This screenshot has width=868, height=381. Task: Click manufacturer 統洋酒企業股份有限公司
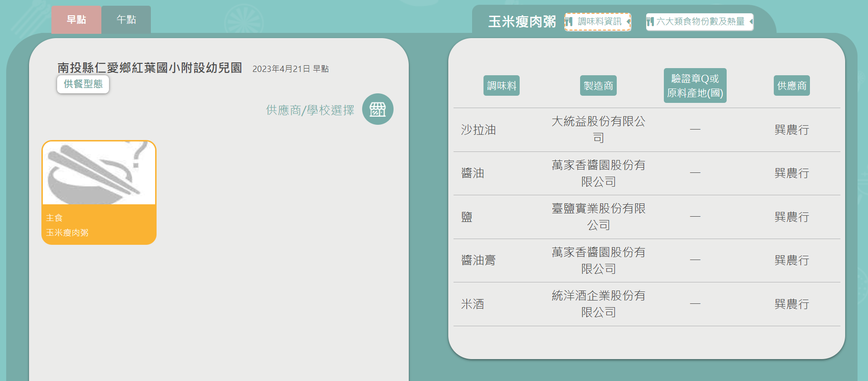(598, 304)
